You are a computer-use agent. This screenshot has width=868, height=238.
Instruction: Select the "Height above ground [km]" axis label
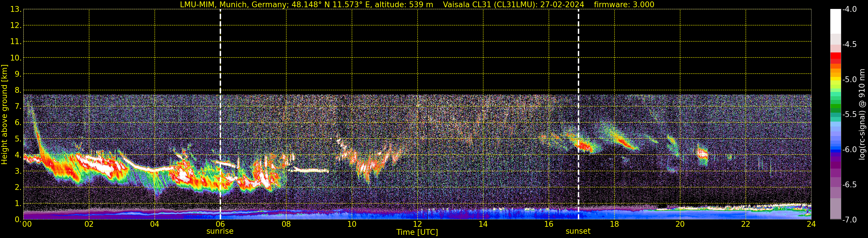(x=4, y=115)
